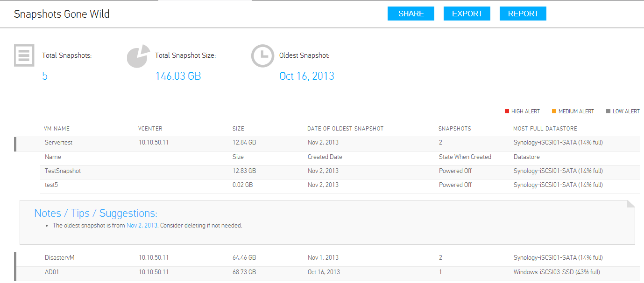Collapse the Servertest VM row
This screenshot has width=644, height=283.
click(x=59, y=143)
